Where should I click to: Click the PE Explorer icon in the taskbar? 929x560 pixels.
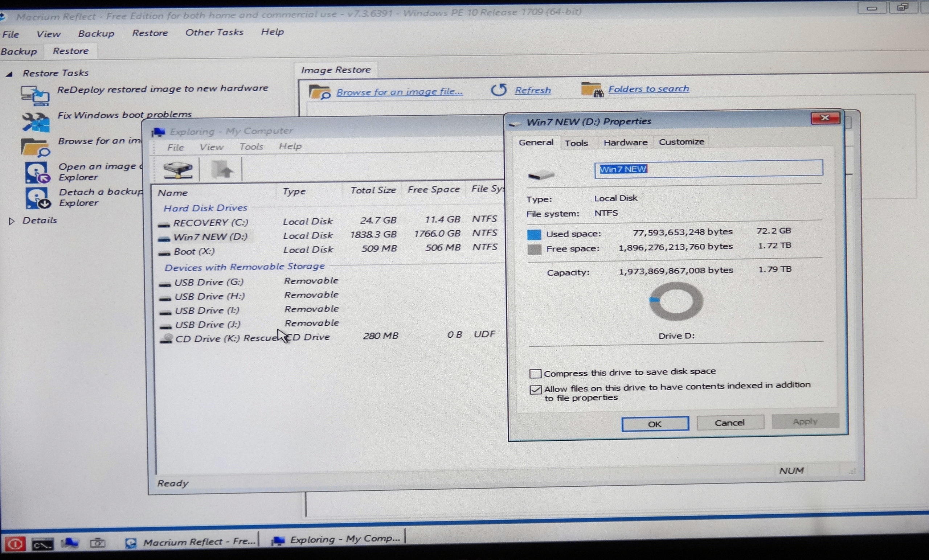(70, 543)
